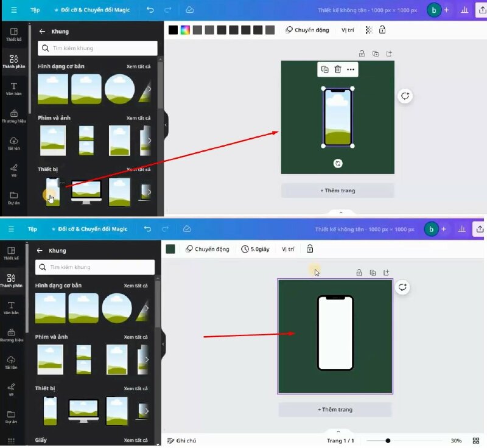487x448 pixels.
Task: Open the 30% zoom level dropdown
Action: [455, 440]
